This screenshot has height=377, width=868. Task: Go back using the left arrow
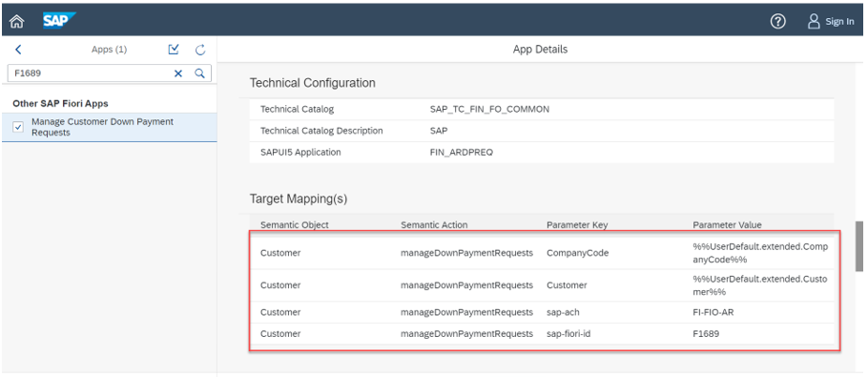point(18,50)
